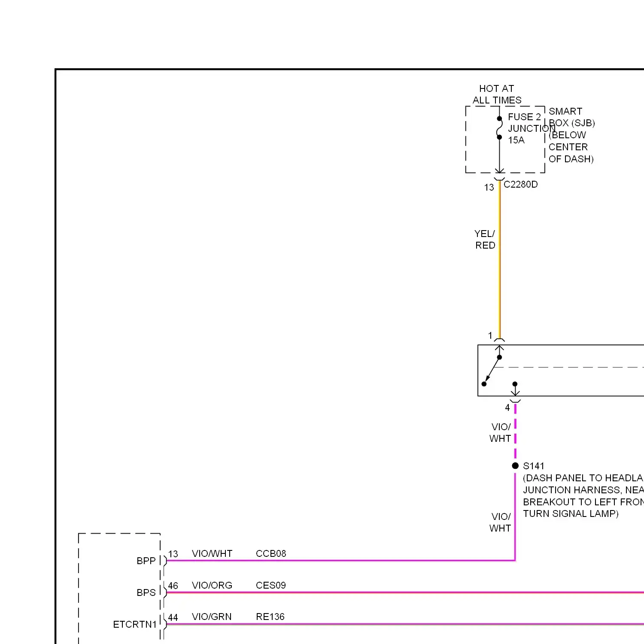The height and width of the screenshot is (644, 644).
Task: Click the TURN SIGNAL LAMP) description line
Action: (x=571, y=513)
